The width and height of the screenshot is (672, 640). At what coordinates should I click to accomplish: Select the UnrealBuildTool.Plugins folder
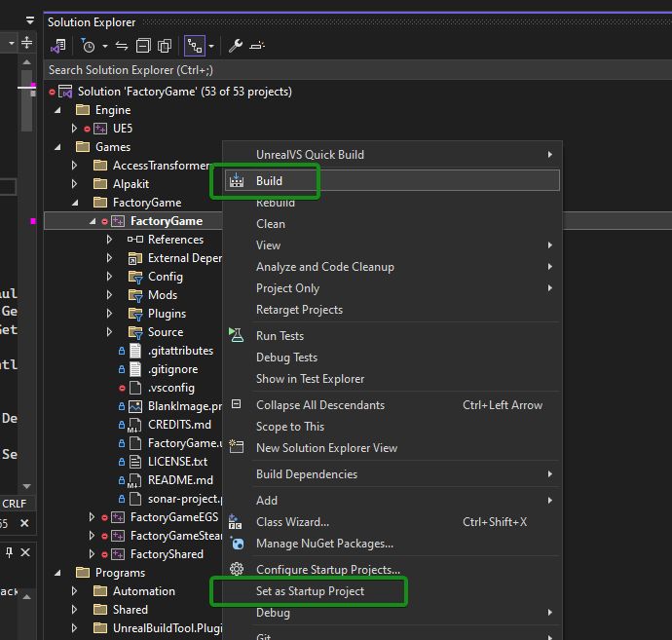(168, 628)
